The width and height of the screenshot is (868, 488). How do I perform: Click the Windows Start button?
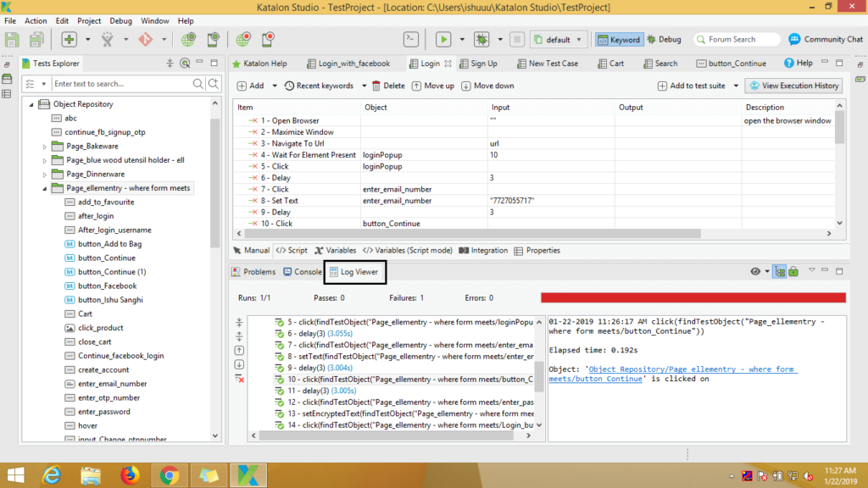point(15,475)
